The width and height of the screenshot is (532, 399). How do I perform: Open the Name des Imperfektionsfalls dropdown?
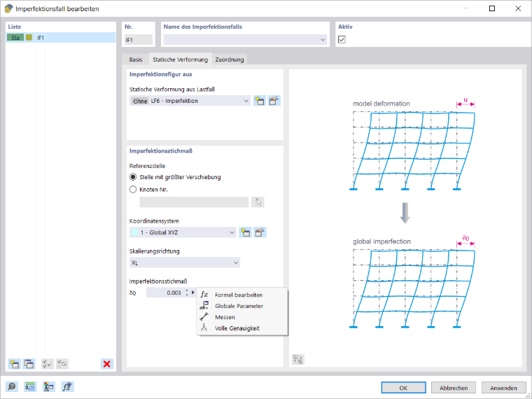click(322, 40)
